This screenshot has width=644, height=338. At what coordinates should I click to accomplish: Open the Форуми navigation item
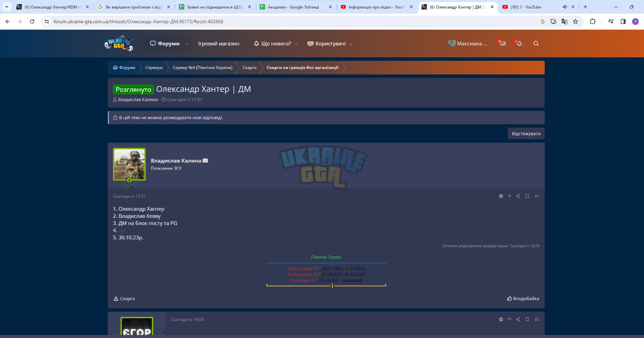pyautogui.click(x=165, y=44)
